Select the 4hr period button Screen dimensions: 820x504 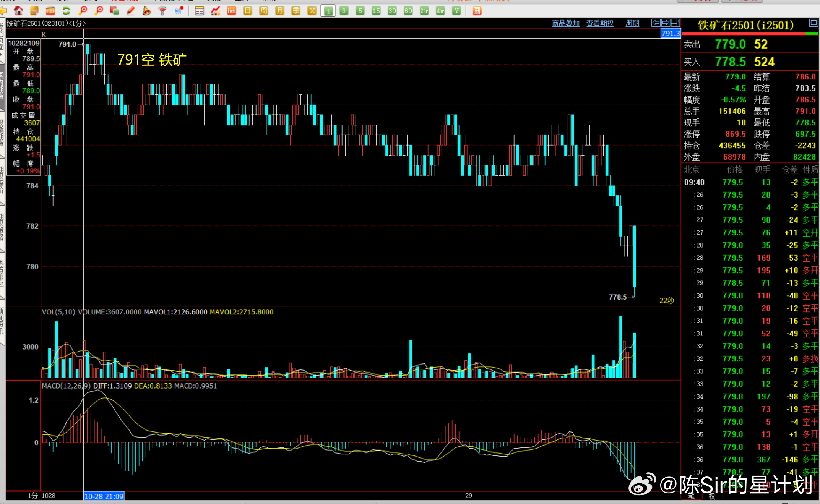click(x=440, y=11)
